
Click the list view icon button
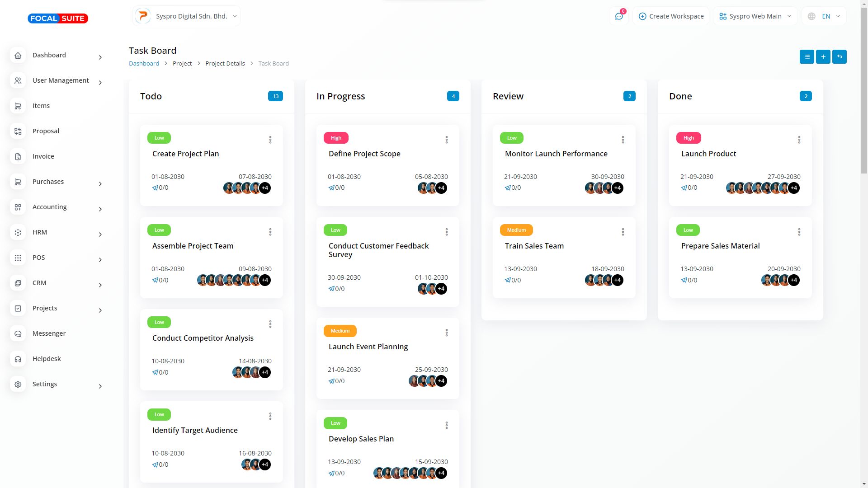tap(807, 56)
